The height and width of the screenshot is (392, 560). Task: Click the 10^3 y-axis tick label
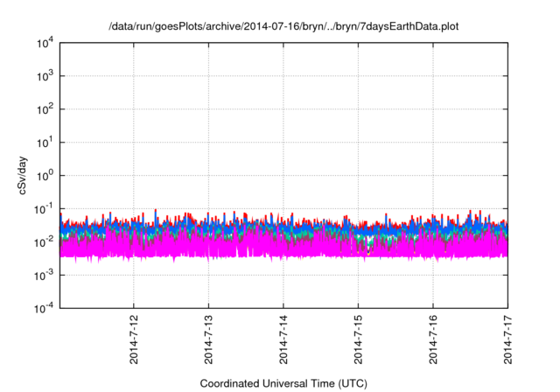(x=45, y=76)
